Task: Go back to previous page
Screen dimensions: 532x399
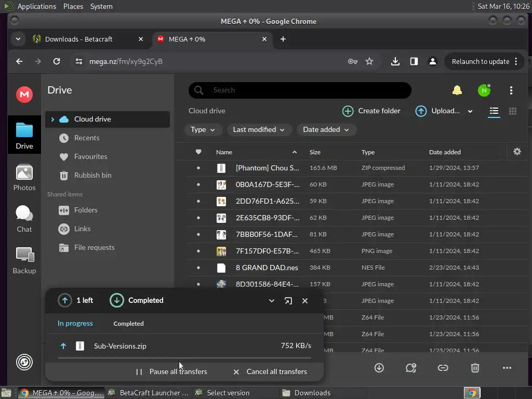Action: pyautogui.click(x=19, y=61)
